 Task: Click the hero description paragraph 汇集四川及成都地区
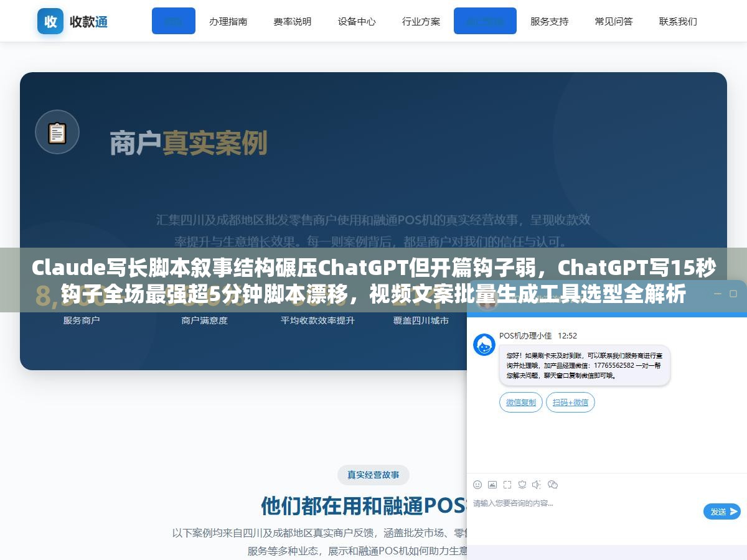point(373,230)
